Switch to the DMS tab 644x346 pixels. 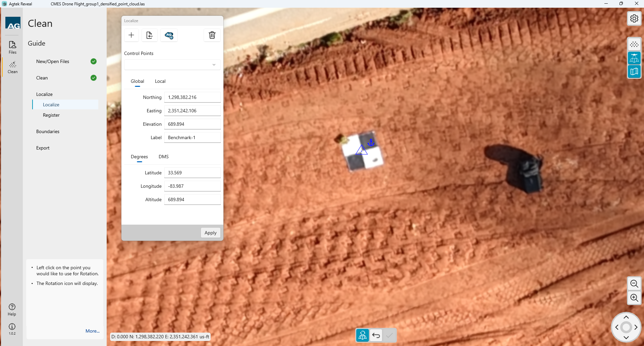click(163, 157)
